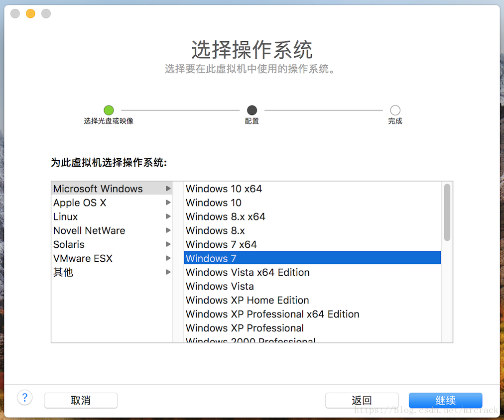Select VMware ESX category
Viewport: 504px width, 420px height.
pyautogui.click(x=112, y=258)
